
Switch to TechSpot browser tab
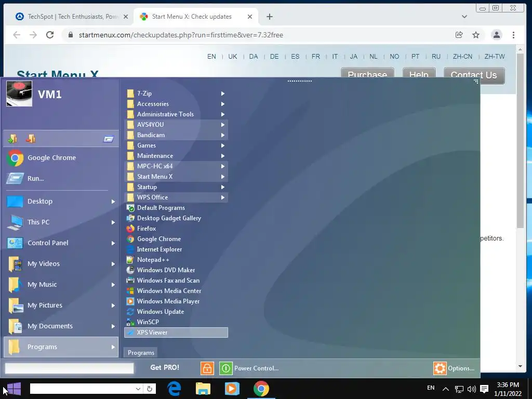(72, 17)
